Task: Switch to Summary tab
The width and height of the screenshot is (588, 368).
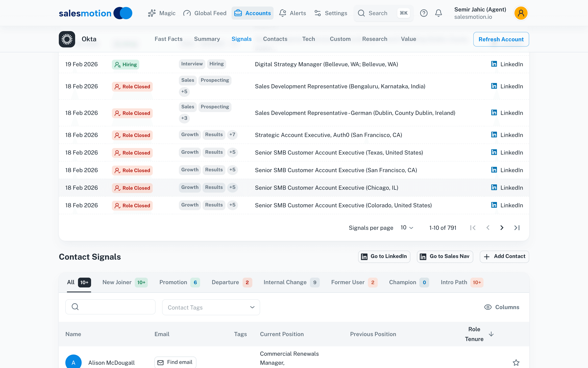Action: click(x=207, y=39)
